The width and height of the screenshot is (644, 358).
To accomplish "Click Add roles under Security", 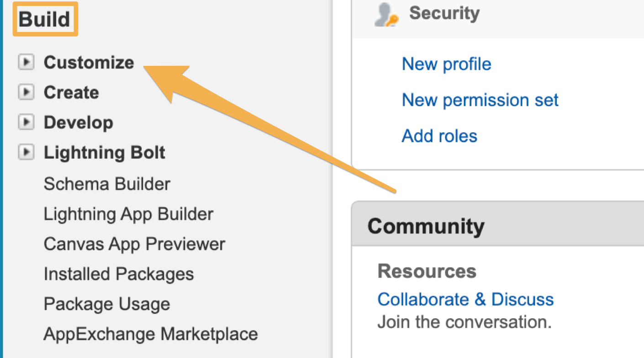I will tap(439, 135).
